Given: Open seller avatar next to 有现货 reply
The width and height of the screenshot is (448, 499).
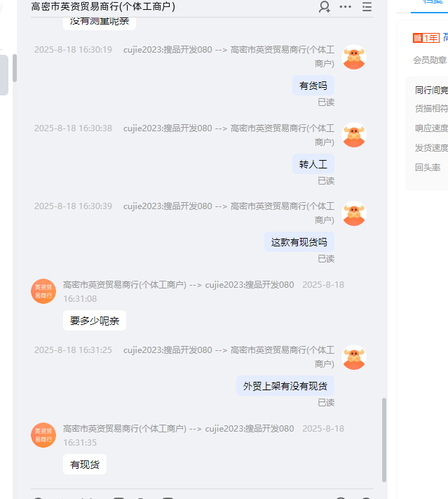Looking at the screenshot, I should click(43, 435).
